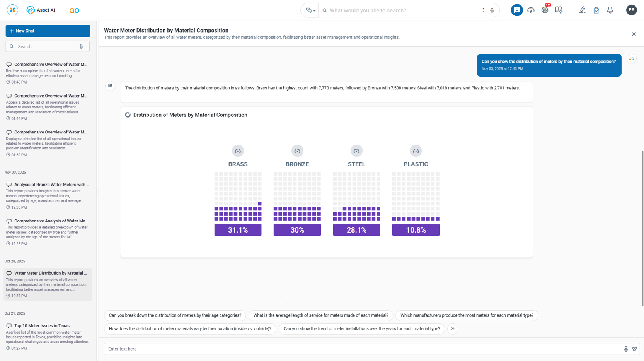Open the dashboard gauge icon
Image resolution: width=644 pixels, height=361 pixels.
(531, 10)
